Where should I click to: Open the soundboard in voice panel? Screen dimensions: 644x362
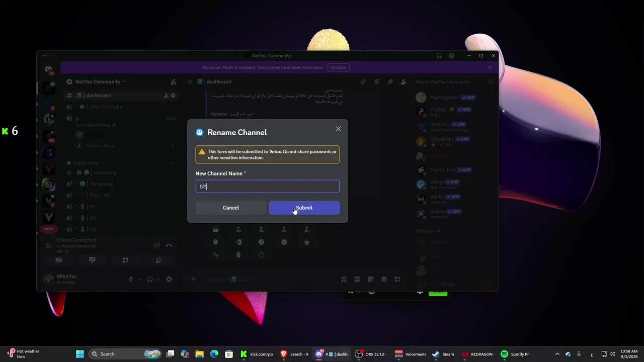coord(159,260)
